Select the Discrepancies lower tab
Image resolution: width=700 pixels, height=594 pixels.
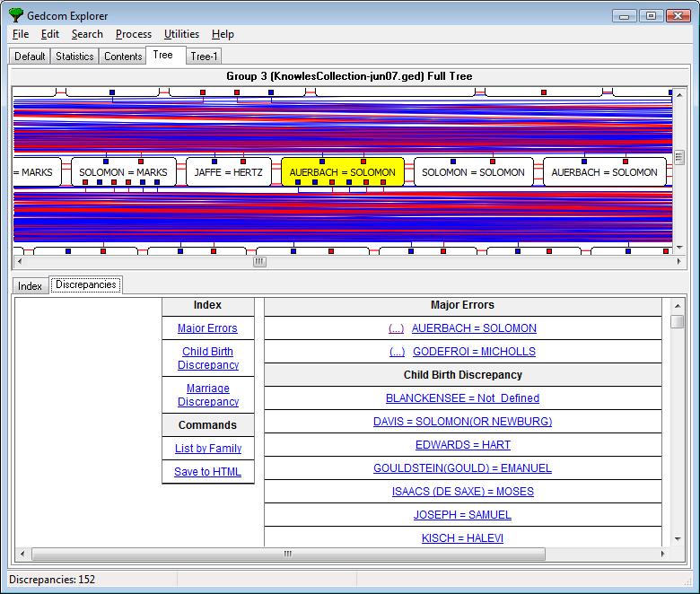click(x=86, y=284)
